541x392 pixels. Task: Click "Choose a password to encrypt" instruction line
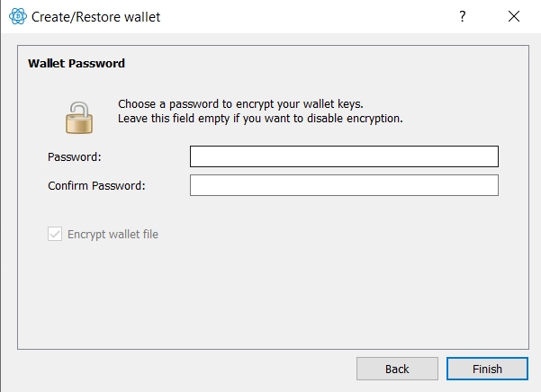240,103
